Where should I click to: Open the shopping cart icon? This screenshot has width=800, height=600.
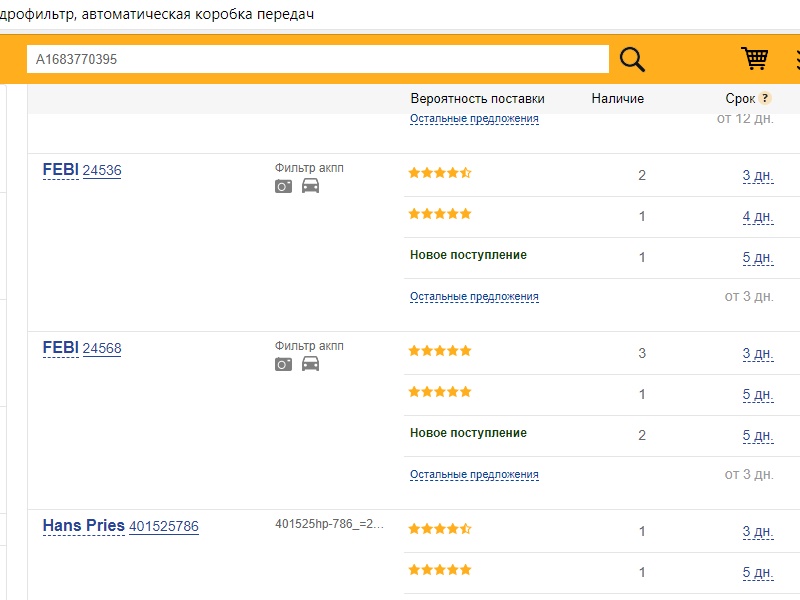(754, 59)
